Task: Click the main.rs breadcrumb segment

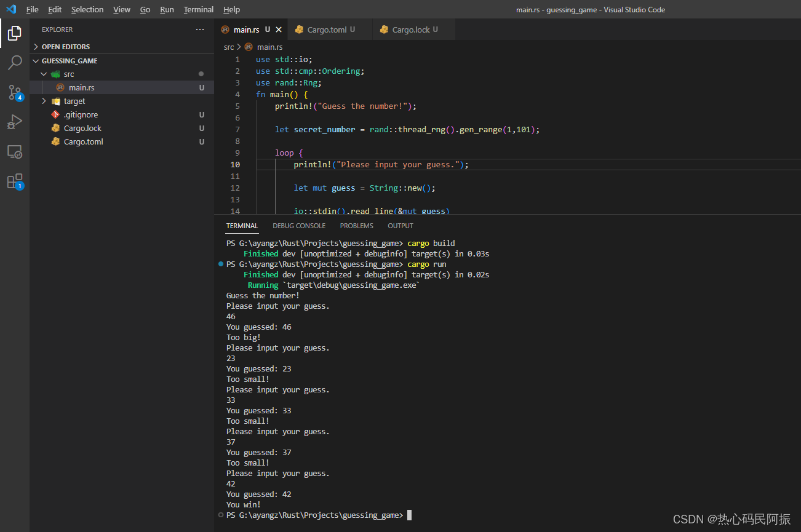Action: pos(269,47)
